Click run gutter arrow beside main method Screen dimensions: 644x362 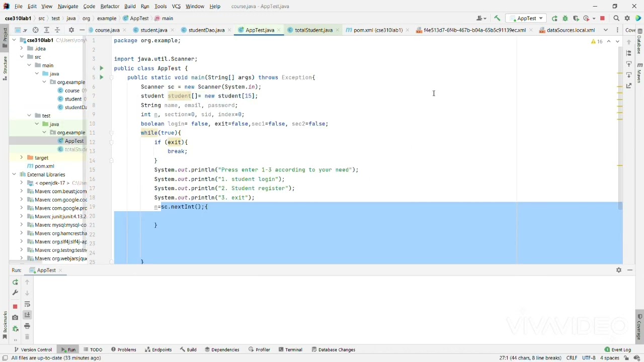tap(101, 77)
